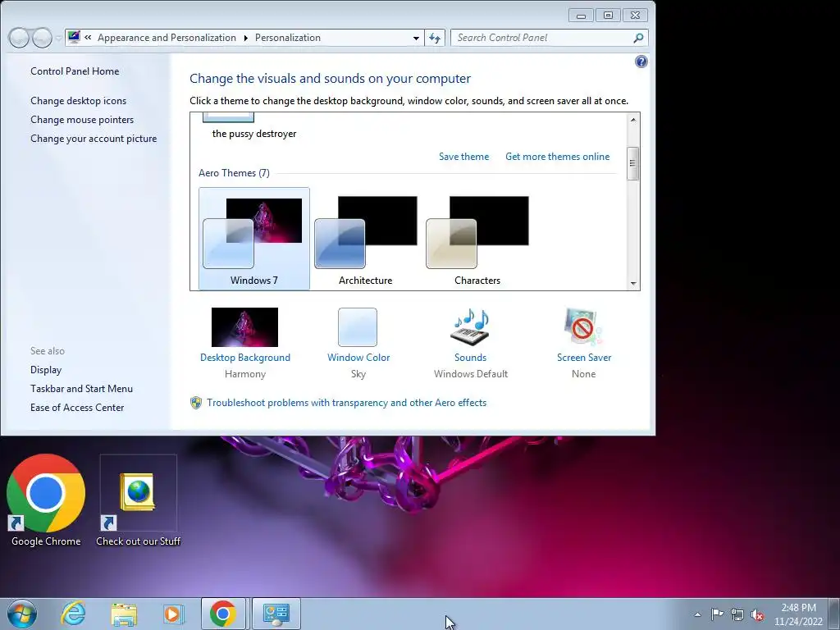Click the refresh button beside address bar
Viewport: 840px width, 630px height.
point(435,38)
